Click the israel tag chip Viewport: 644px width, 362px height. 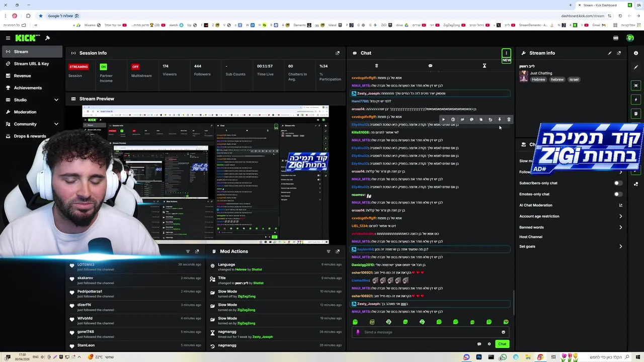574,79
